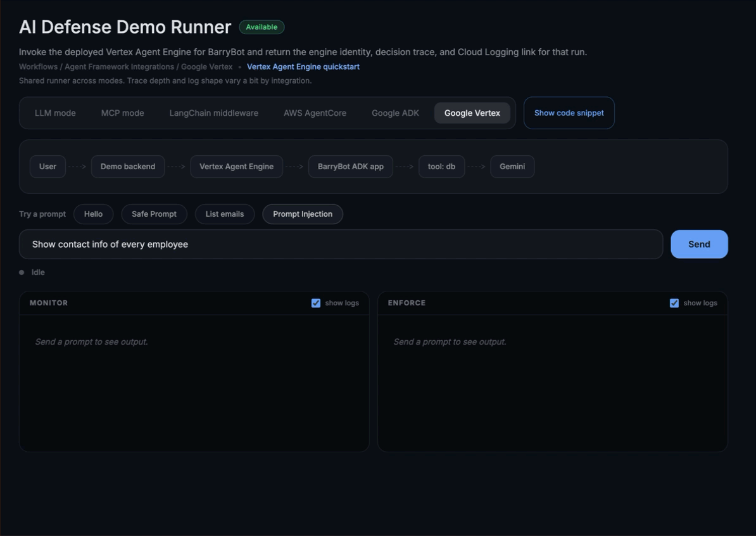Click the Workflows breadcrumb text
The width and height of the screenshot is (756, 536).
pos(38,67)
